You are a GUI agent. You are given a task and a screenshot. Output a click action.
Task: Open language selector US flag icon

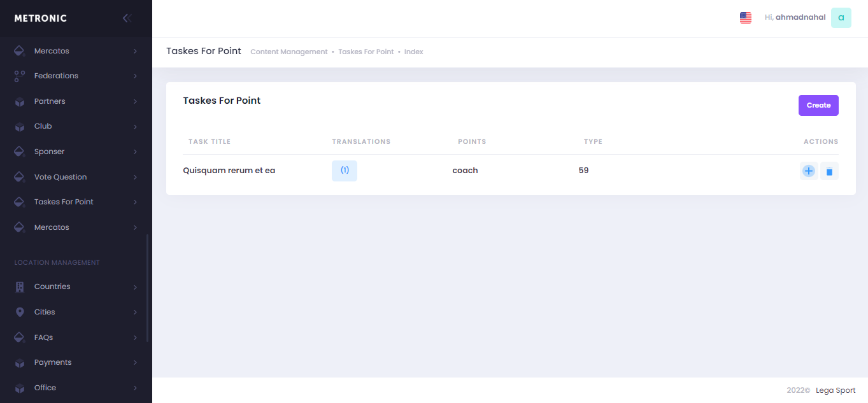pos(746,18)
